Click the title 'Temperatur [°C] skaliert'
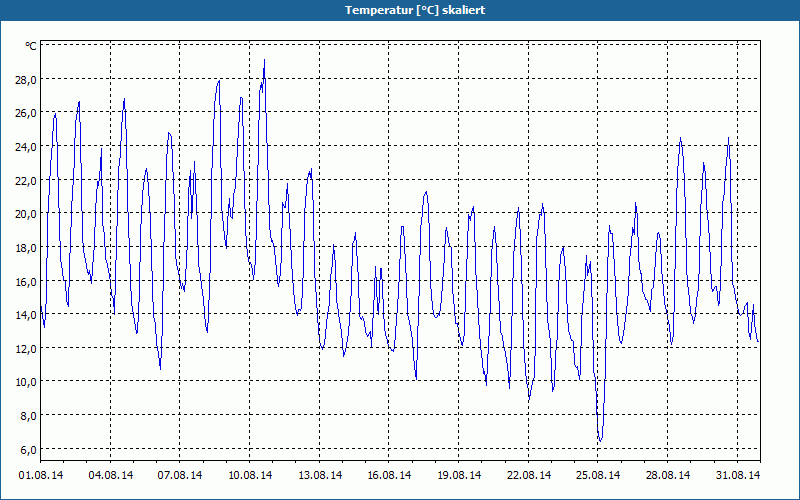Screen dimensions: 800x500 click(415, 10)
